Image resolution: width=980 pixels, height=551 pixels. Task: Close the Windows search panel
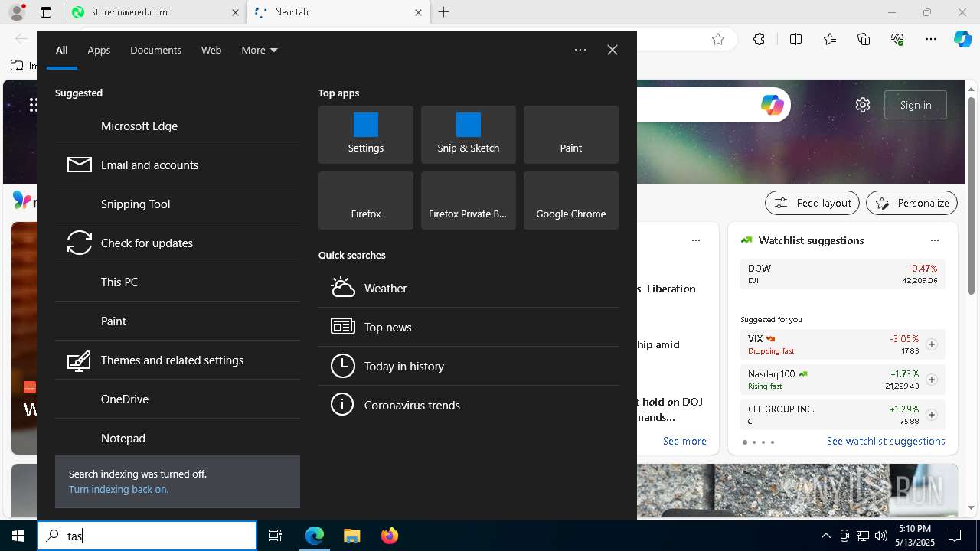click(x=612, y=50)
